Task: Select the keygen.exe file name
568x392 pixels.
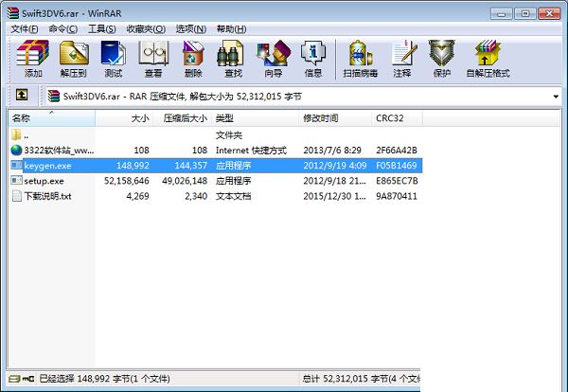Action: click(47, 166)
